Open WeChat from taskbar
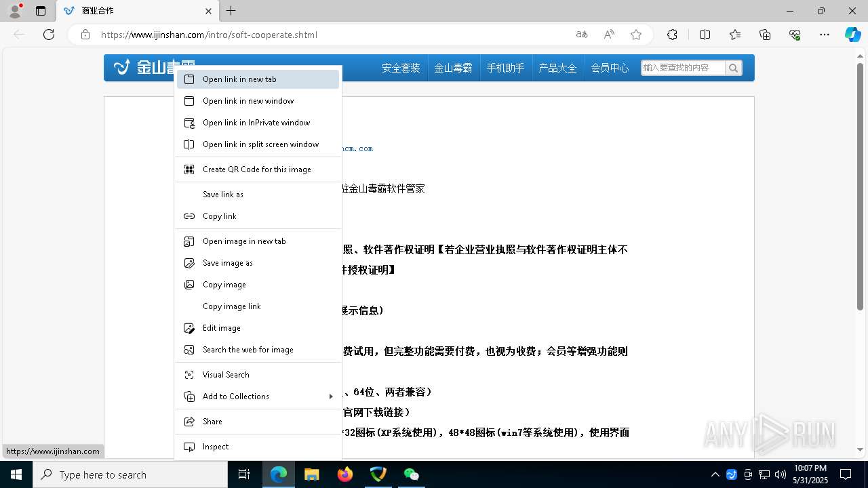Viewport: 868px width, 488px height. (x=411, y=474)
